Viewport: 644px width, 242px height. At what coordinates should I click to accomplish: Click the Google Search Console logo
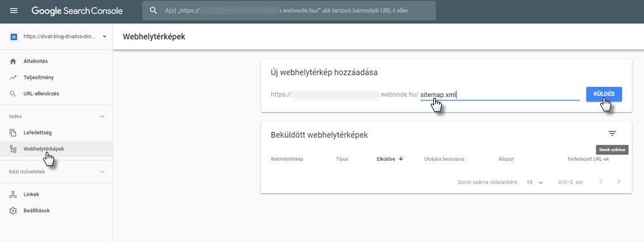(77, 11)
